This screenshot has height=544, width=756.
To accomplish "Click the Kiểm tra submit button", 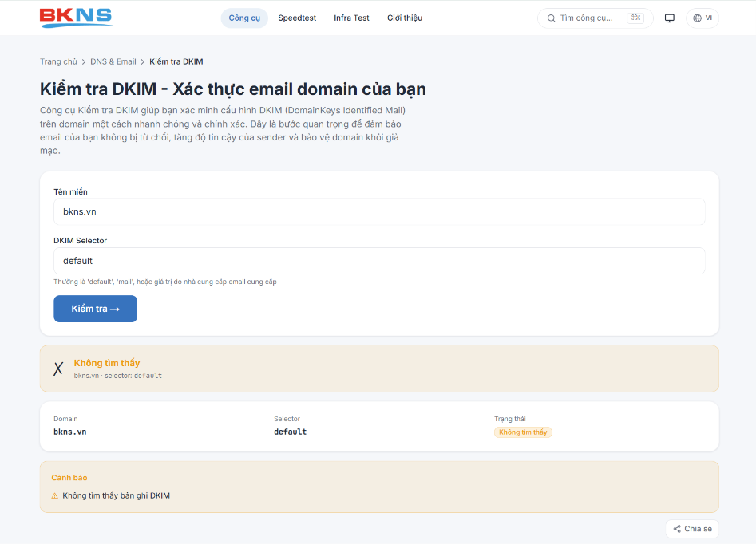I will coord(96,309).
